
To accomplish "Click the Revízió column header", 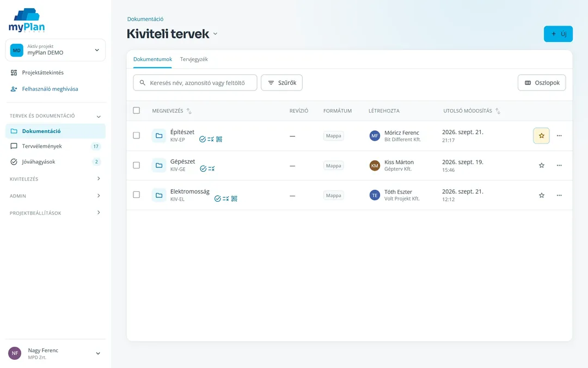I will [299, 111].
